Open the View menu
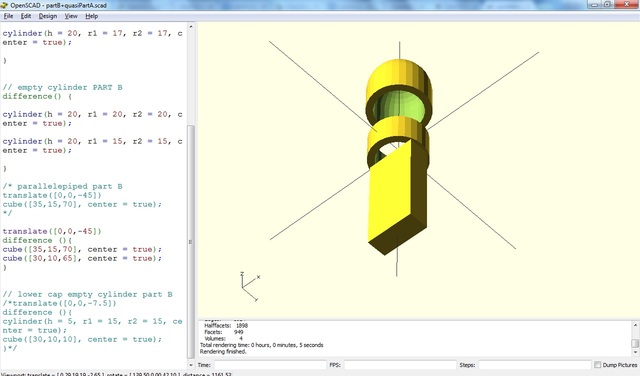The image size is (640, 376). [x=71, y=16]
